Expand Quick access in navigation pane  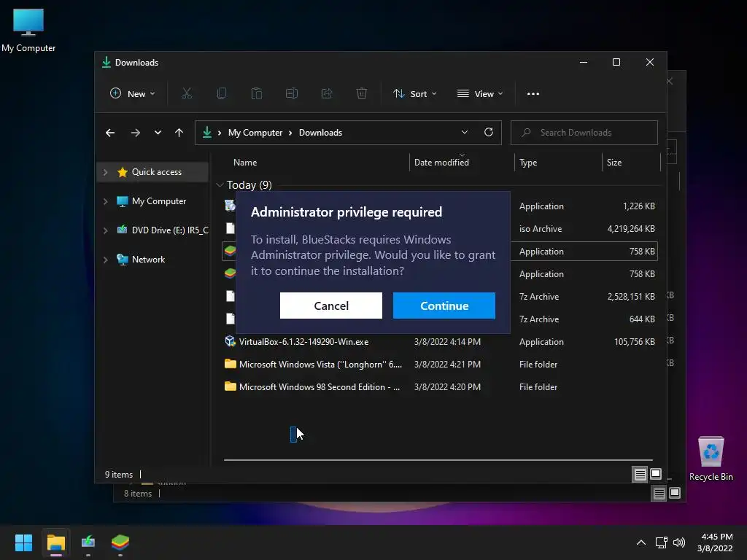(x=105, y=172)
